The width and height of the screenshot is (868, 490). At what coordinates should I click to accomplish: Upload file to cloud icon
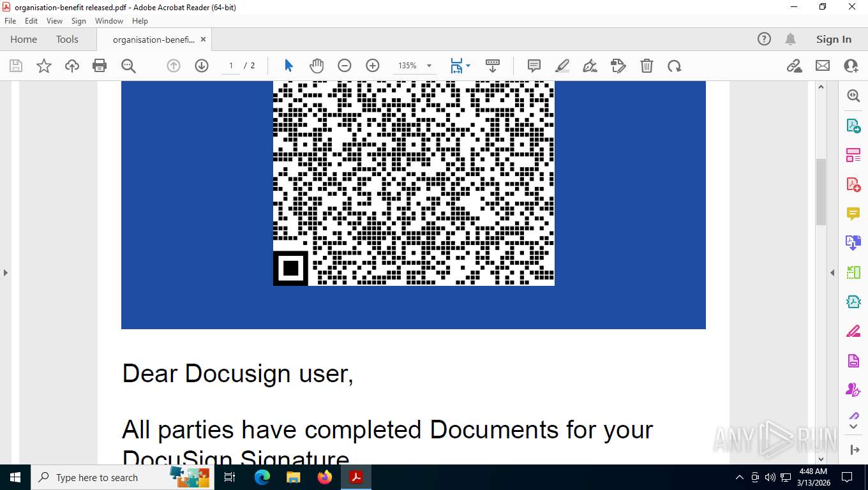coord(72,66)
